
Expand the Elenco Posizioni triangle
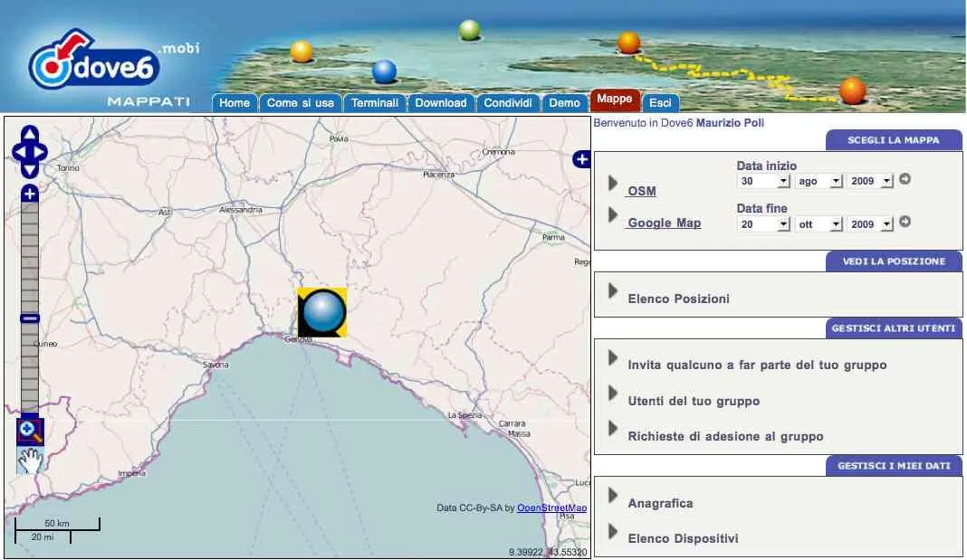coord(612,290)
